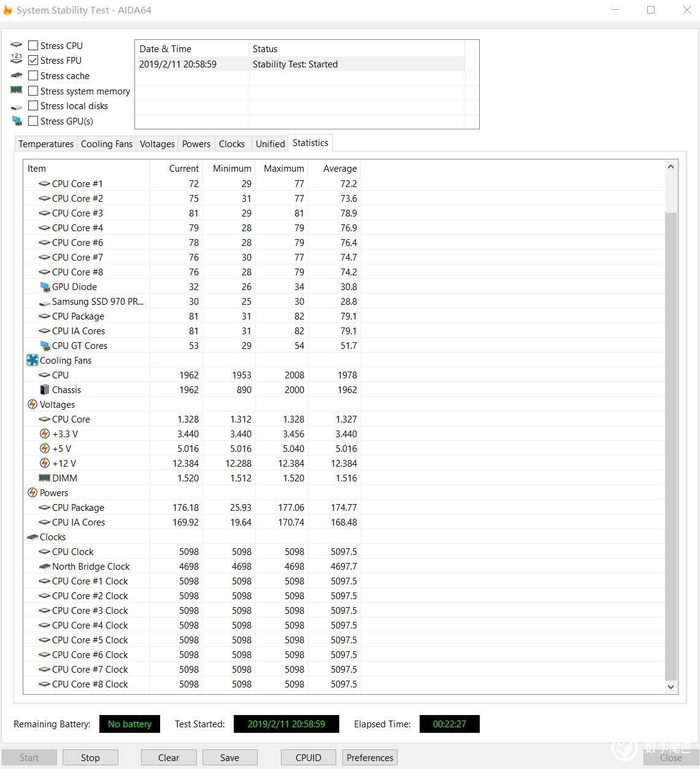
Task: Select the CPU Core voltage row
Action: tap(192, 419)
